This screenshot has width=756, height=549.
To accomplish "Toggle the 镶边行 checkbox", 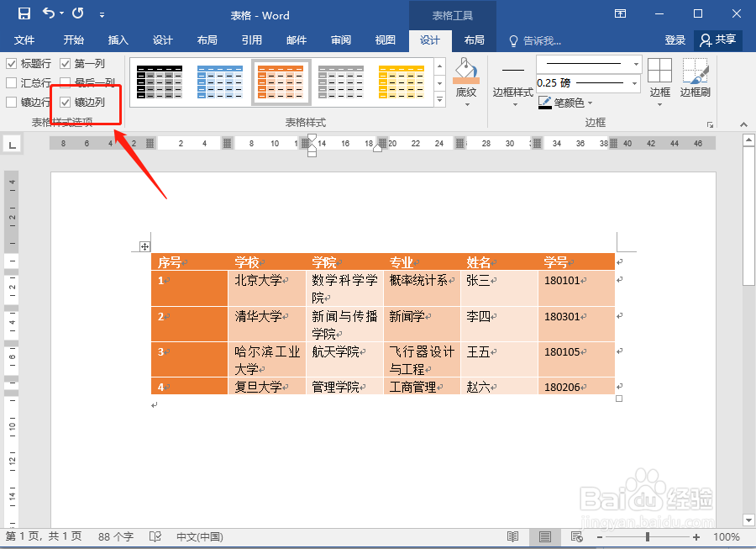I will (12, 102).
